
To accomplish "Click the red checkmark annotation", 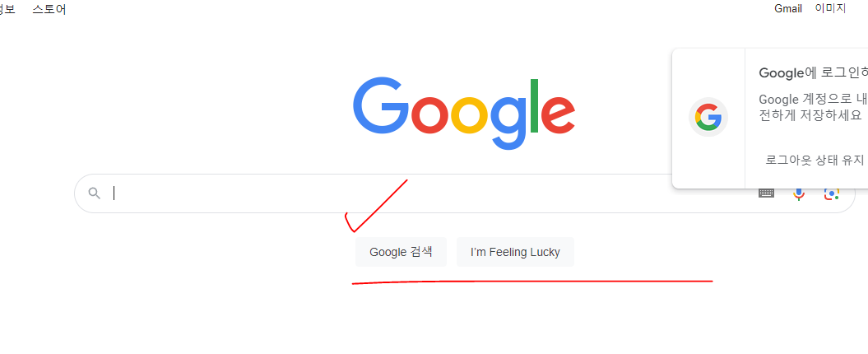I will pos(376,206).
